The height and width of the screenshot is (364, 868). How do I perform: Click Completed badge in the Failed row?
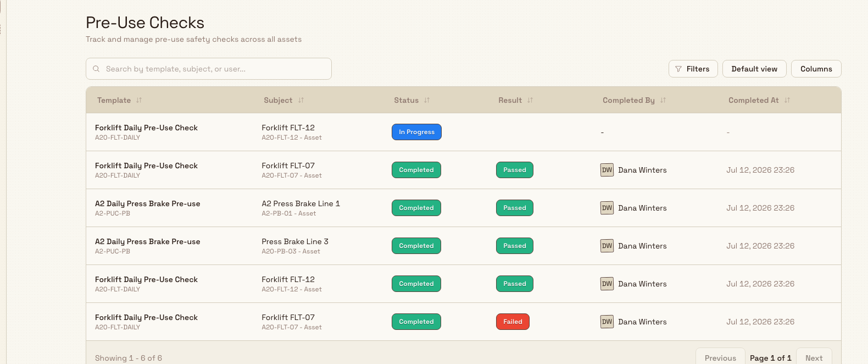(416, 322)
